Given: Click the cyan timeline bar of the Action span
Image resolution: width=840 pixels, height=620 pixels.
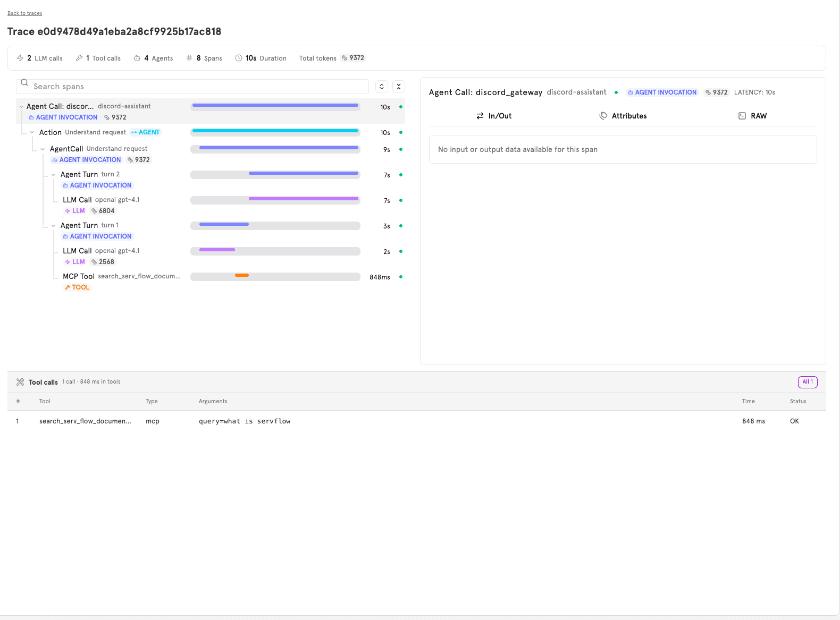Looking at the screenshot, I should pyautogui.click(x=275, y=131).
